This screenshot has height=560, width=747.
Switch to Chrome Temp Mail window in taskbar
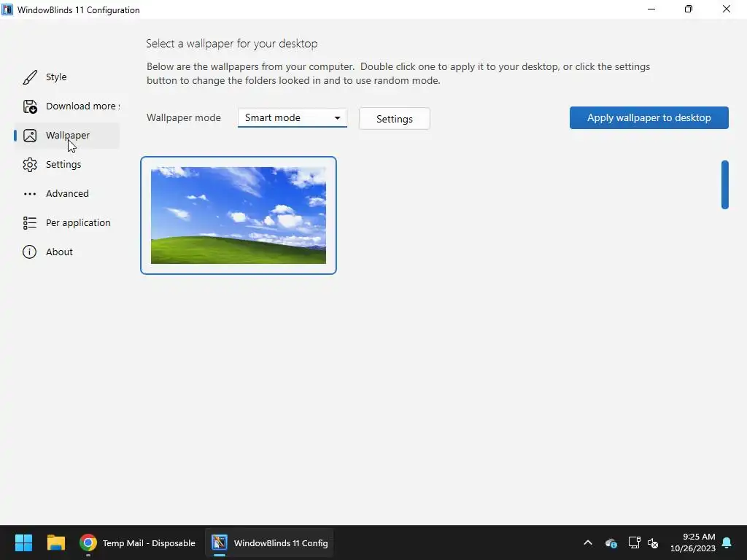pos(137,542)
